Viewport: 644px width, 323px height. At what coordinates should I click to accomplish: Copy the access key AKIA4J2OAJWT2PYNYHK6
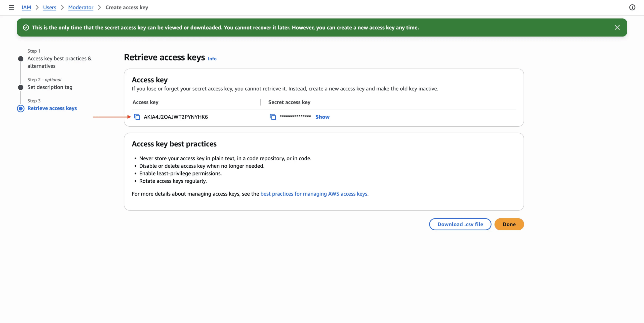pyautogui.click(x=137, y=117)
